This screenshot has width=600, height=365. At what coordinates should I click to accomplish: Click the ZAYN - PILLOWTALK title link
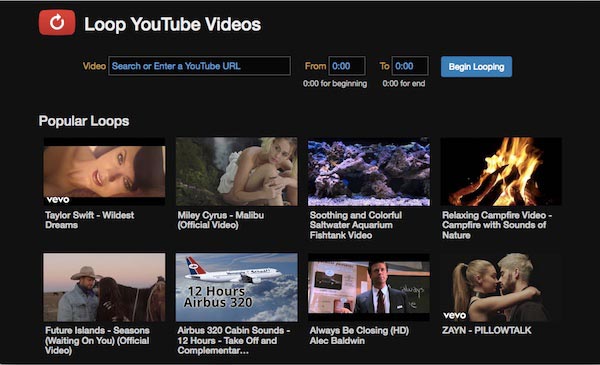coord(487,331)
